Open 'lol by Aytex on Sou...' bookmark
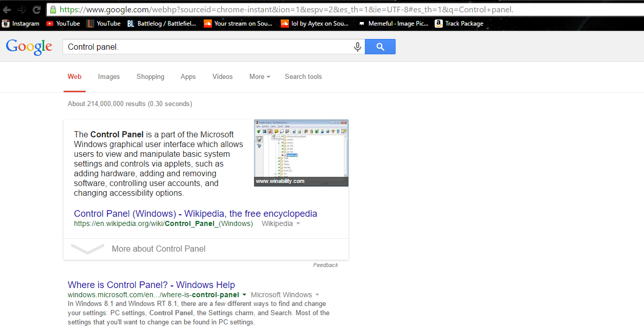 [x=315, y=24]
